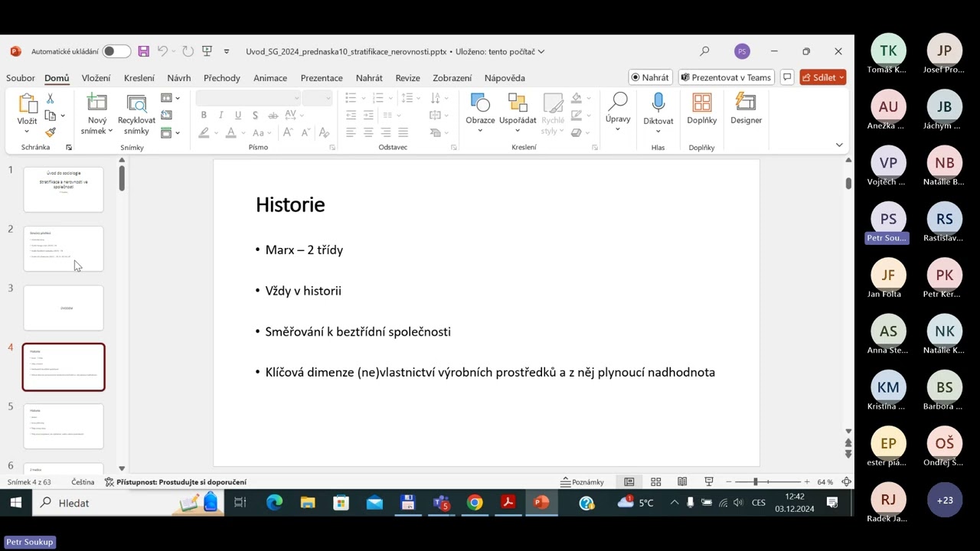This screenshot has height=551, width=980.
Task: Click the Save floppy disk icon
Action: (143, 51)
